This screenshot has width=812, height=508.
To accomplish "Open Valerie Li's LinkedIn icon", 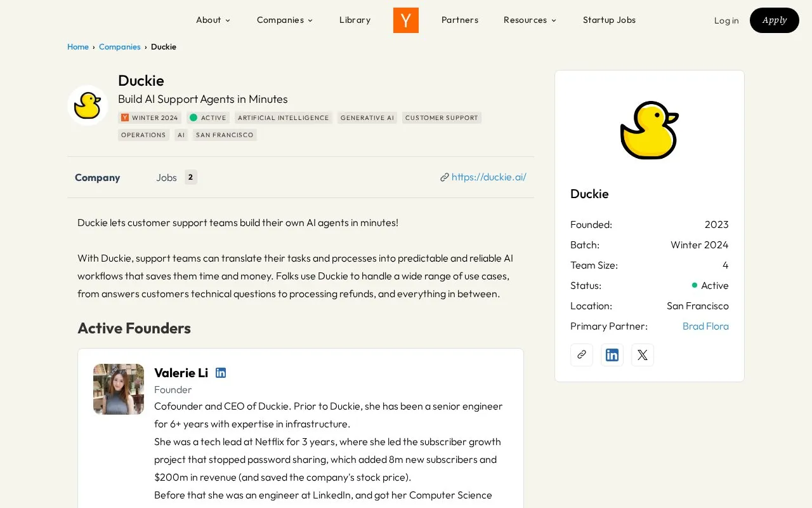I will point(221,373).
